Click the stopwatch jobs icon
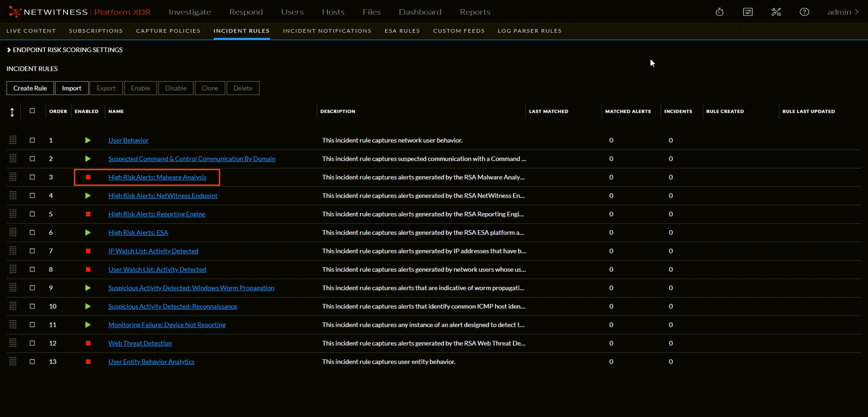Viewport: 868px width, 417px height. pyautogui.click(x=720, y=12)
